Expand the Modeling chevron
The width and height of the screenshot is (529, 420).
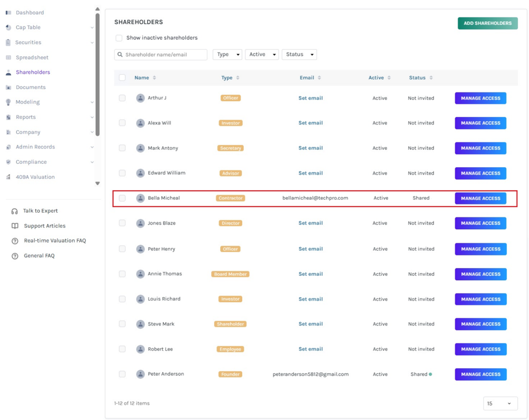pyautogui.click(x=92, y=102)
